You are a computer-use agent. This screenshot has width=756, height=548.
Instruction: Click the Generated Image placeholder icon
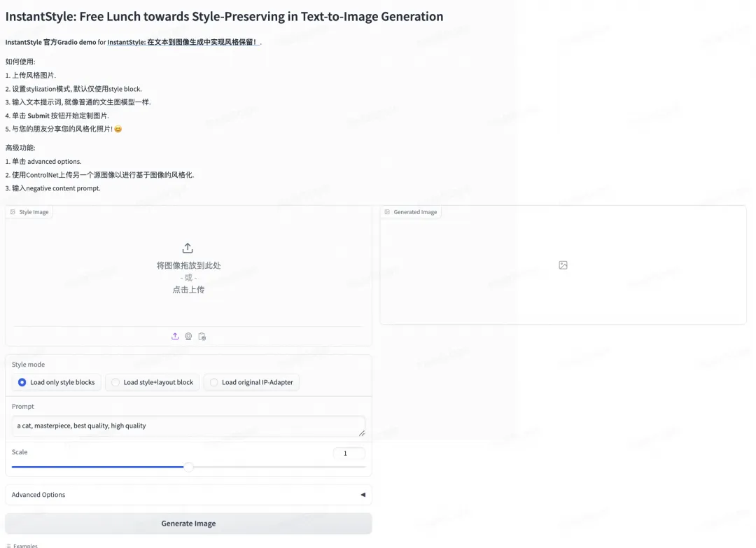(x=563, y=265)
